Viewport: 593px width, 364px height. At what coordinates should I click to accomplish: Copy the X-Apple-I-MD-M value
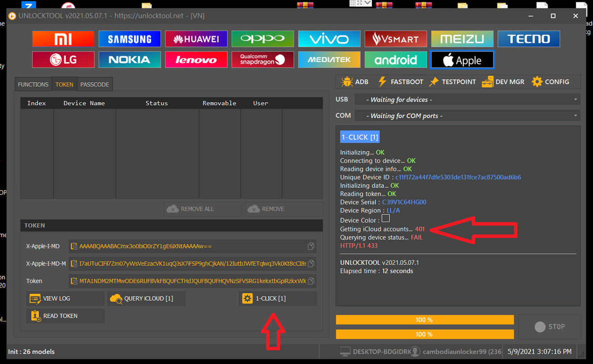[311, 264]
